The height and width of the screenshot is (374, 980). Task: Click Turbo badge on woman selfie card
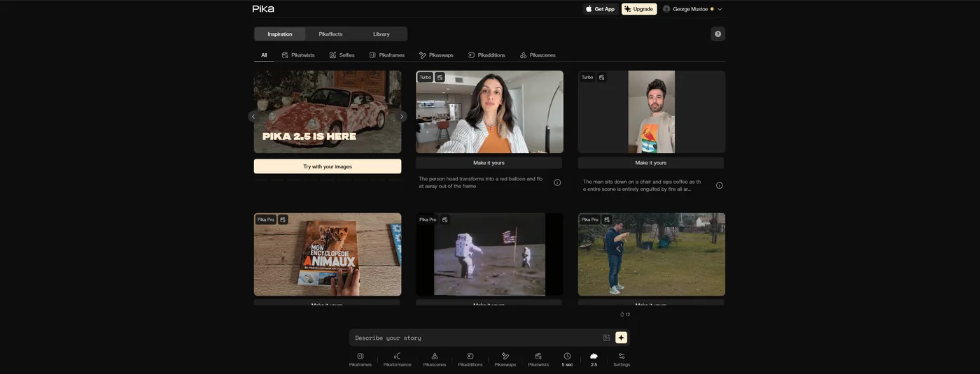click(x=426, y=78)
